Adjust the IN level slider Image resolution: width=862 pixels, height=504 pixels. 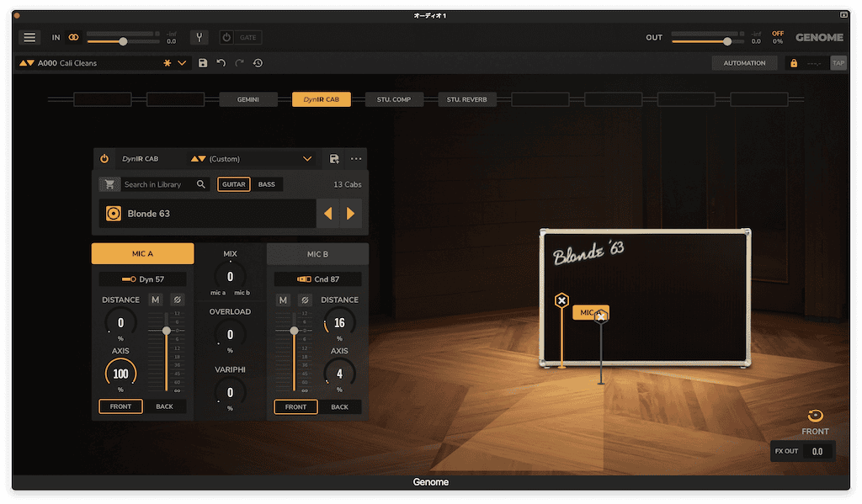click(x=123, y=41)
